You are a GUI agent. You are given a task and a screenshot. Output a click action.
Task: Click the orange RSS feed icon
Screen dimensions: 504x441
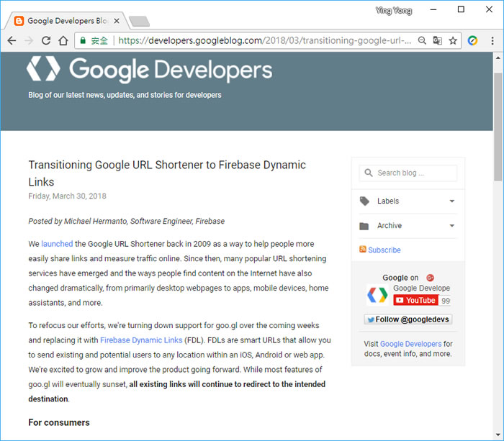pyautogui.click(x=363, y=249)
